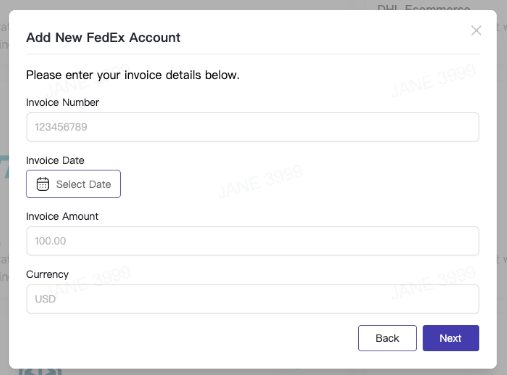Click the Select Date text
The image size is (507, 375).
click(84, 184)
